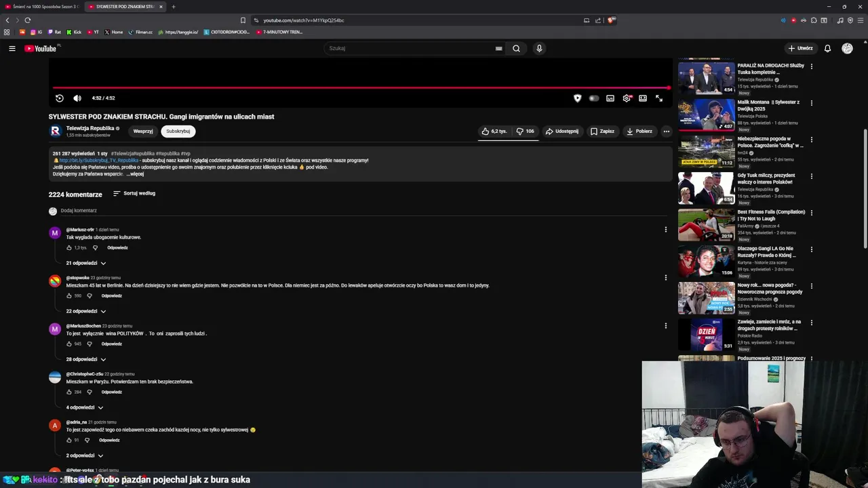Open the YouTube hamburger guide menu

tap(12, 48)
